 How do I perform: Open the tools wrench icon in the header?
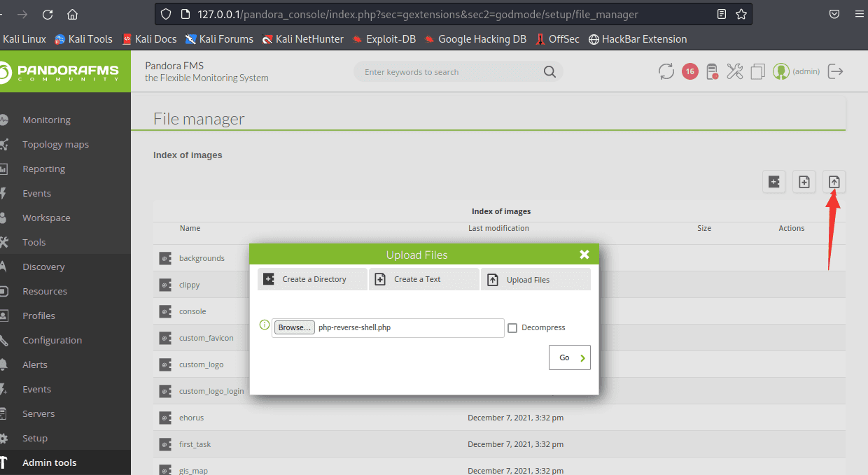[734, 71]
